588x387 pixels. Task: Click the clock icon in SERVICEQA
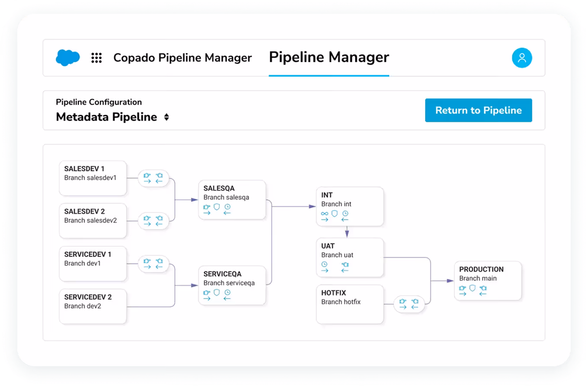pos(227,292)
